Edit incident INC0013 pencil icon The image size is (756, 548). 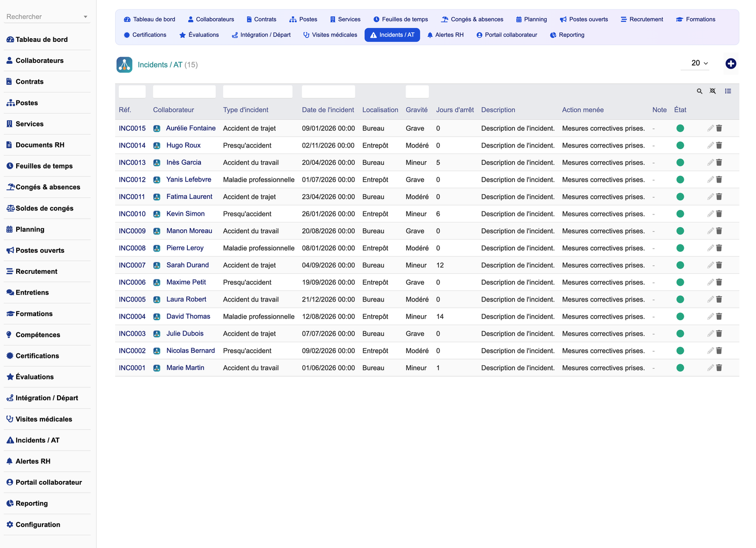pyautogui.click(x=710, y=162)
